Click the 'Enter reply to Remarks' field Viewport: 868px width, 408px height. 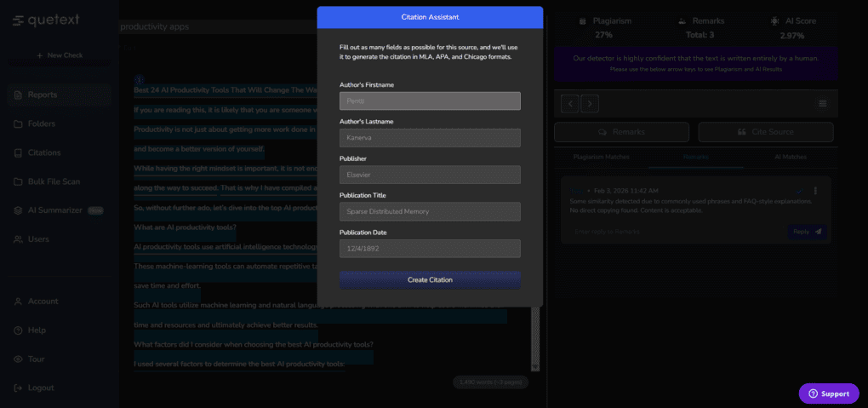pos(675,232)
